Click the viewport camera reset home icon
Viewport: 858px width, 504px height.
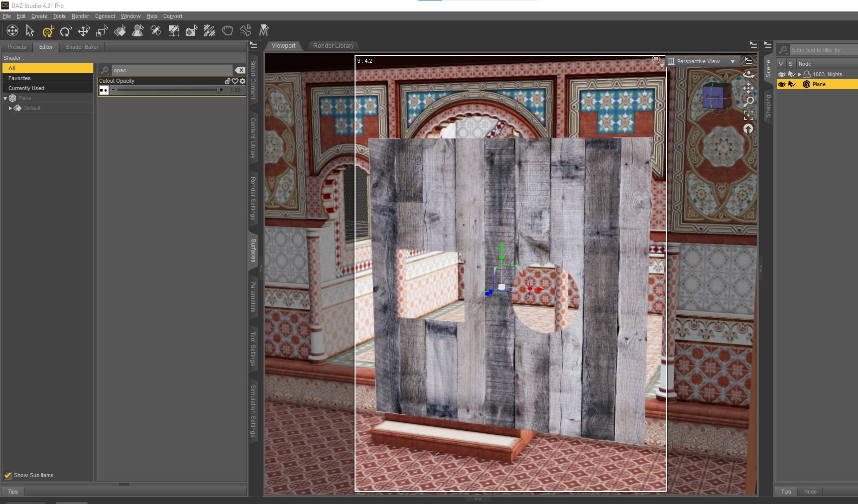tap(748, 128)
